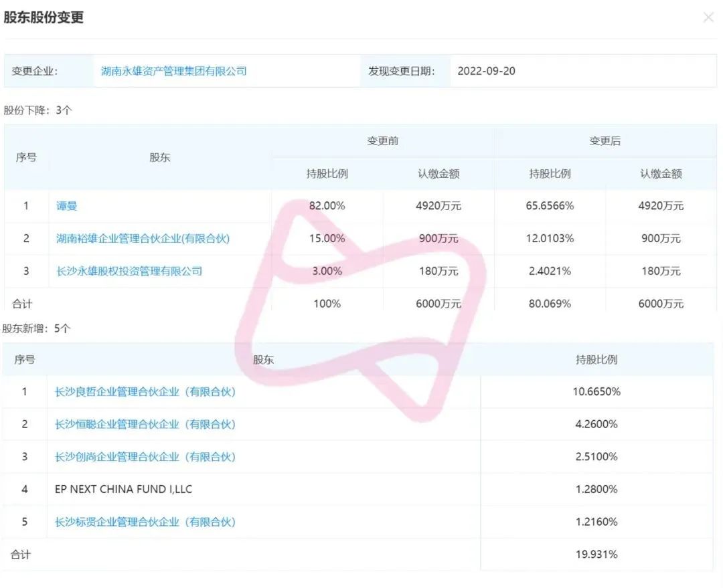Screen dimensions: 723x588
Task: Click the 10.6650% shareholding value
Action: click(x=596, y=392)
